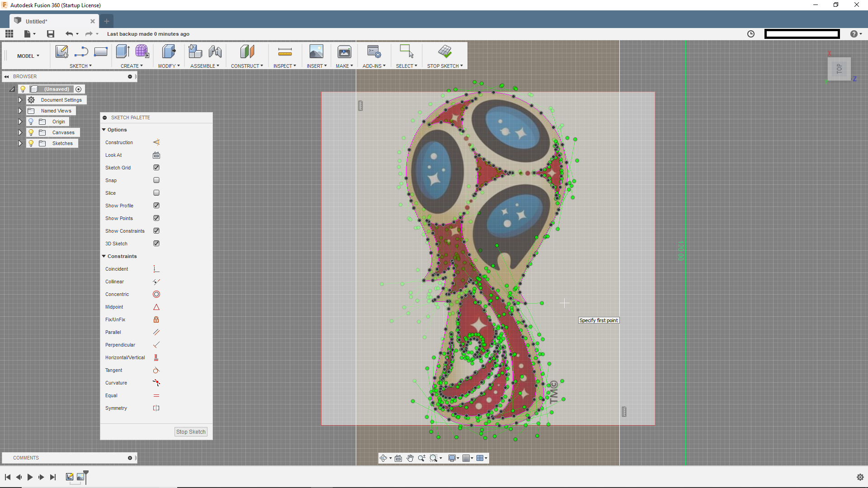This screenshot has height=488, width=868.
Task: Collapse the Options section in Sketch Palette
Action: [x=104, y=130]
